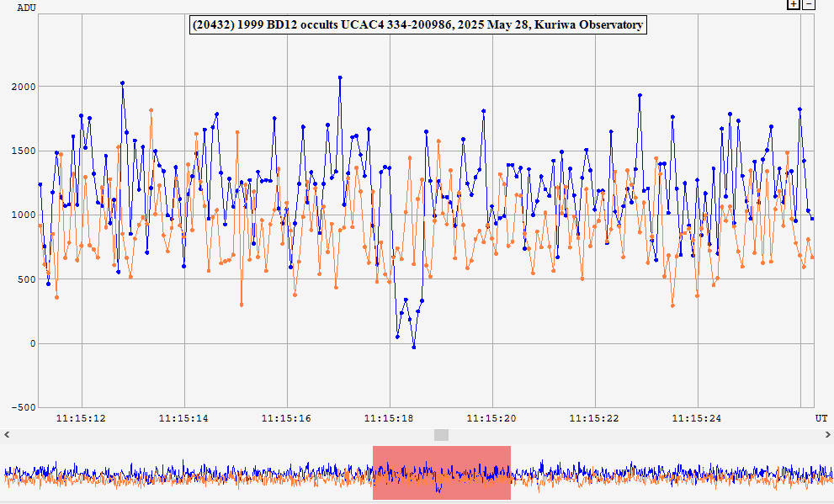Click the 11:15:24 time axis label
The height and width of the screenshot is (504, 834).
click(x=698, y=418)
